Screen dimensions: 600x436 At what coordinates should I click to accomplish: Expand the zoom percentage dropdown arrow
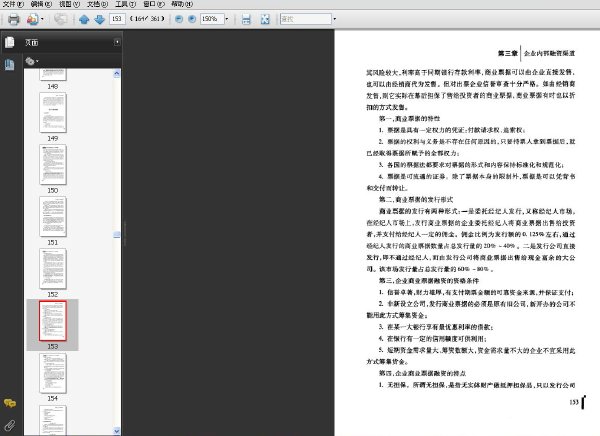[x=227, y=19]
